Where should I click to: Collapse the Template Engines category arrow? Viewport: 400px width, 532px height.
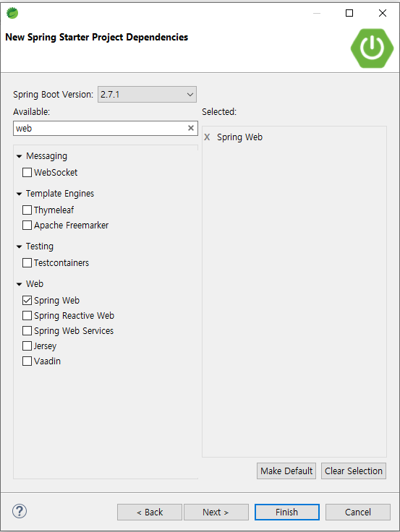[x=19, y=194]
